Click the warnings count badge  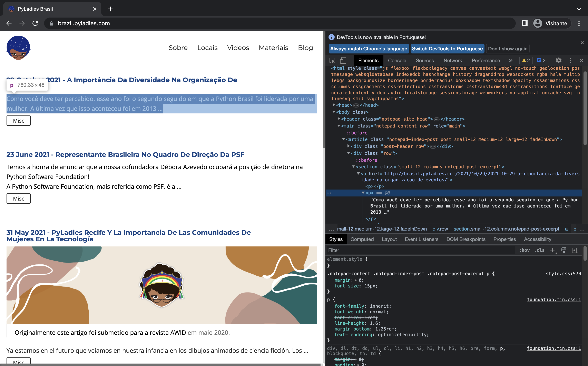click(526, 61)
